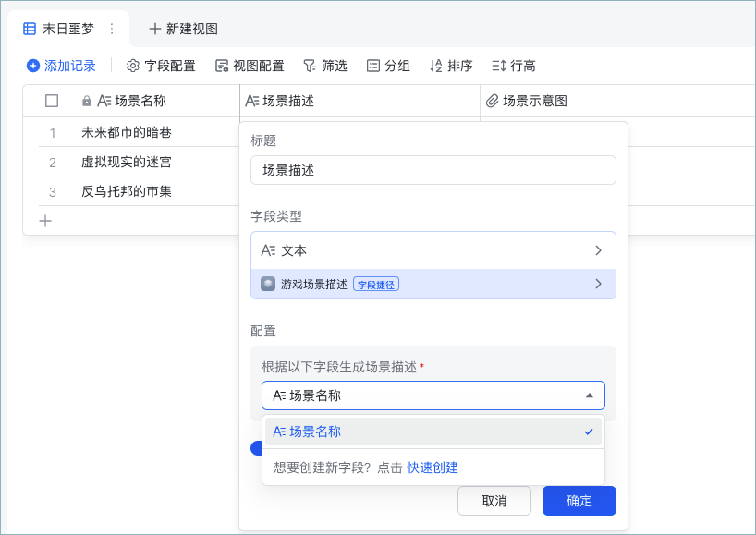Open the 末日噩梦 tab options menu

click(112, 29)
